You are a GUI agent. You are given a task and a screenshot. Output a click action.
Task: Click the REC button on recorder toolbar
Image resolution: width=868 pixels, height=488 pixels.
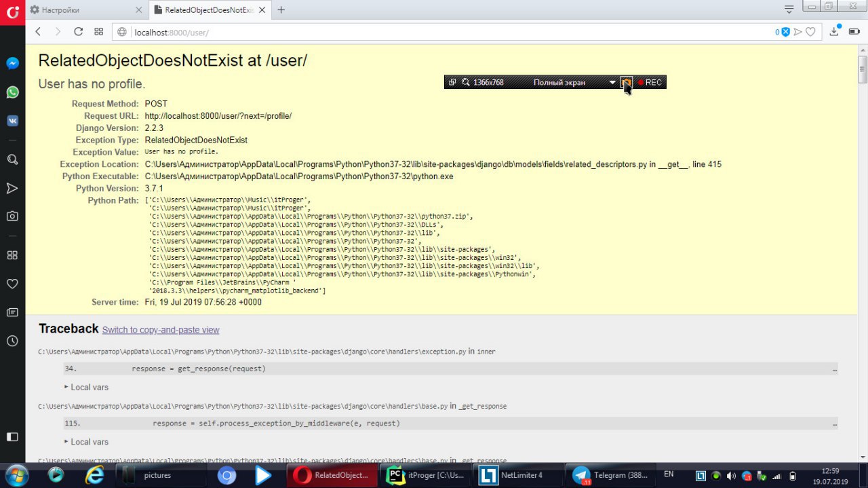coord(650,82)
